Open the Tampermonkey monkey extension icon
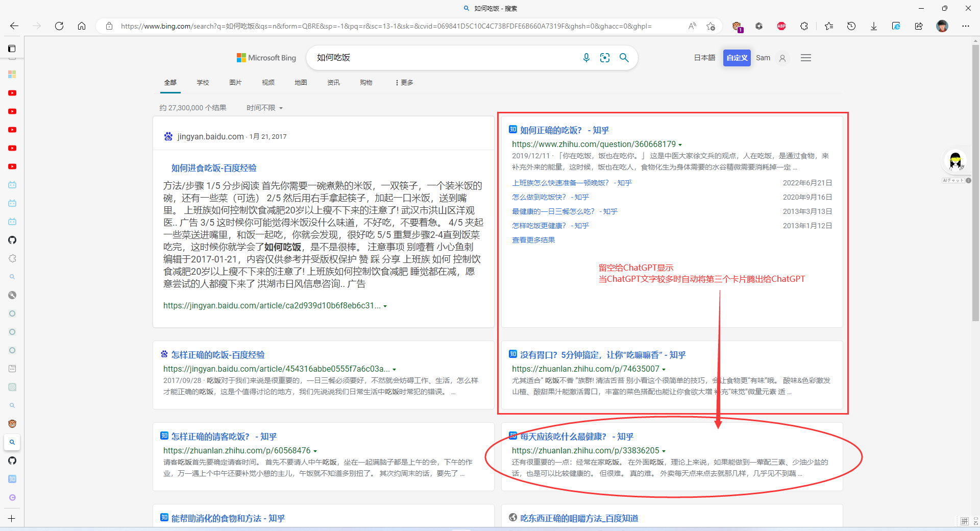This screenshot has width=980, height=531. click(738, 26)
